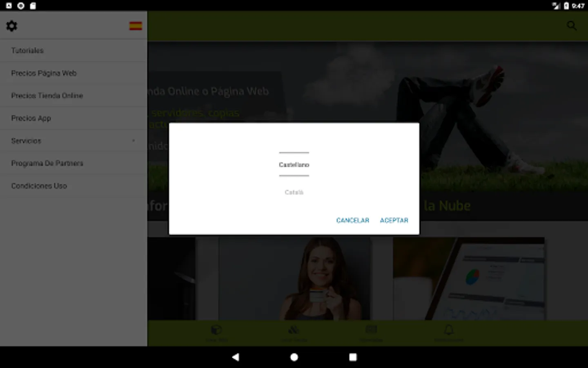Viewport: 588px width, 368px height.
Task: Select the Servicios menu entry
Action: [73, 141]
